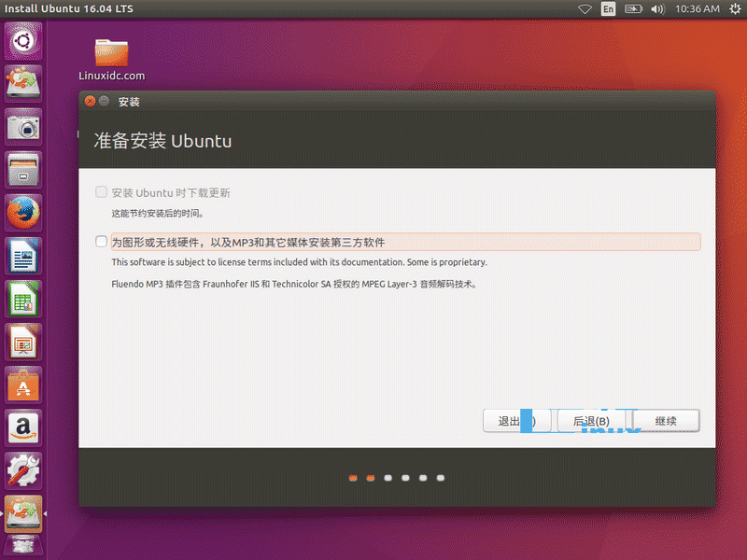Click the Fluendo MP3 plugin description

(294, 285)
